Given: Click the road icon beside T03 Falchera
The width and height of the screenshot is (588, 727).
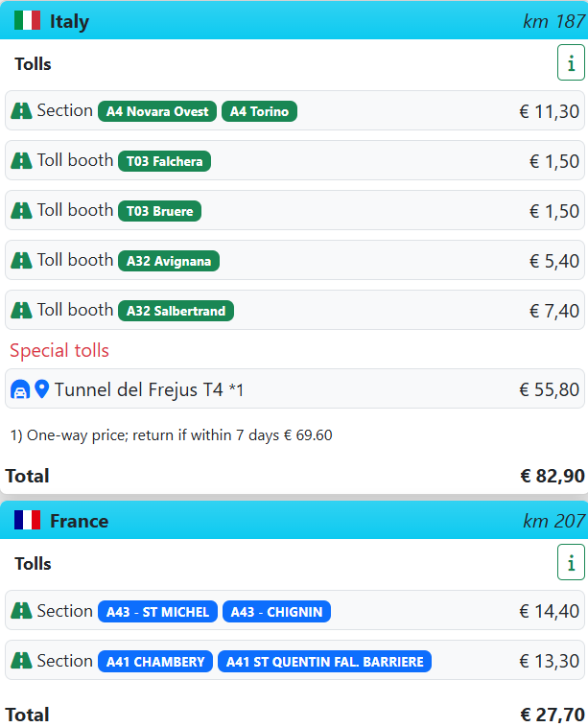Looking at the screenshot, I should (x=21, y=160).
